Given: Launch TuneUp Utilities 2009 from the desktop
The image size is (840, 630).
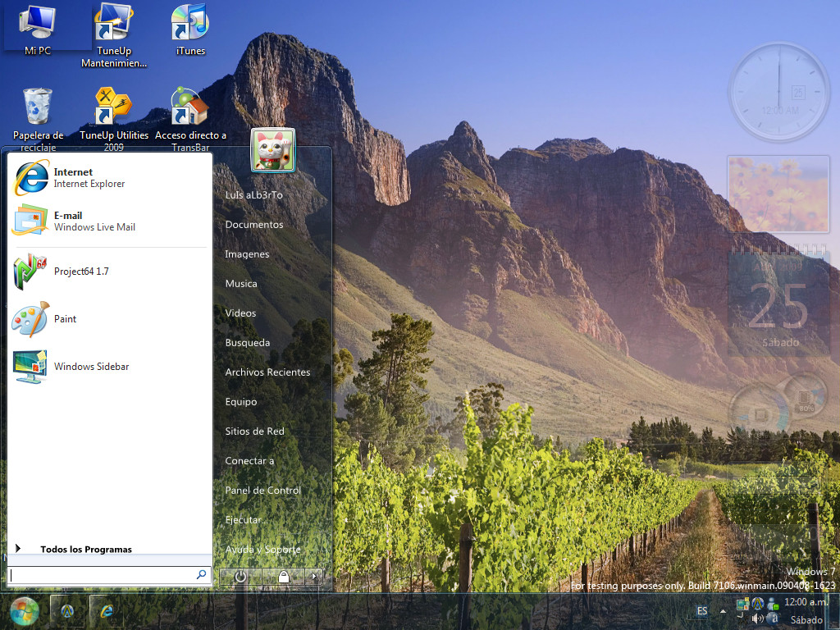Looking at the screenshot, I should pyautogui.click(x=113, y=107).
